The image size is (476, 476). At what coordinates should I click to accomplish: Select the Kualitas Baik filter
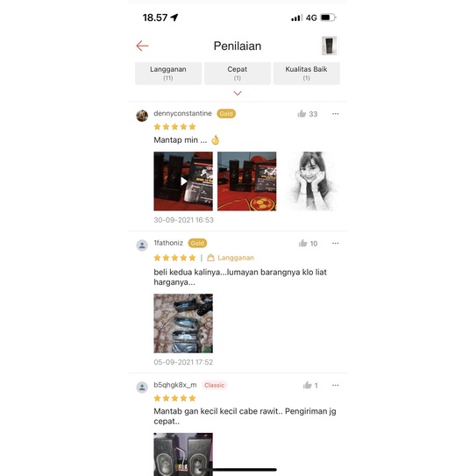pyautogui.click(x=306, y=73)
